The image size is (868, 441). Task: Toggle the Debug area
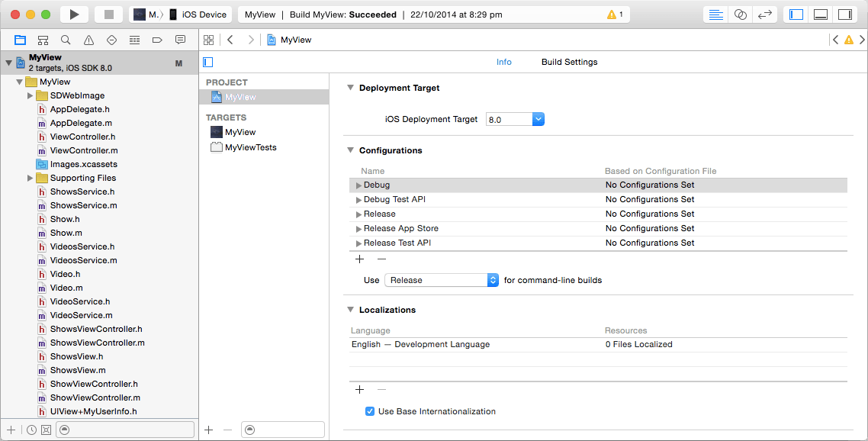pos(821,14)
